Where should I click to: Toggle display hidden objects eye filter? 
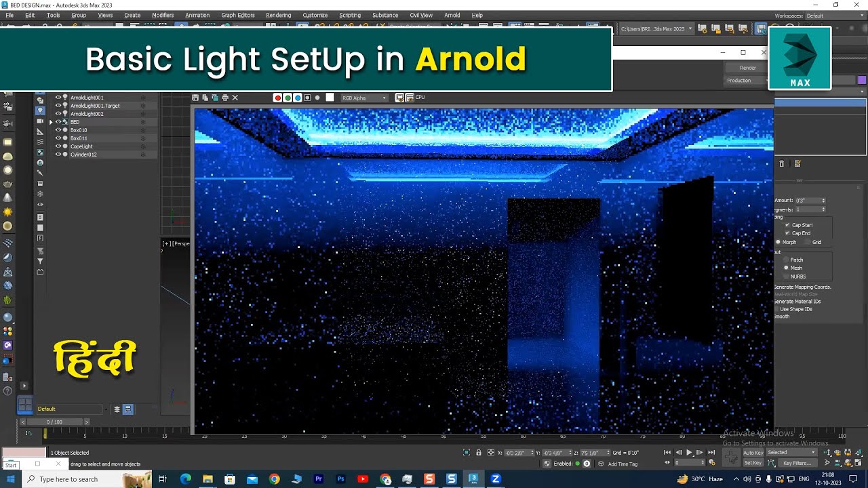click(x=40, y=205)
